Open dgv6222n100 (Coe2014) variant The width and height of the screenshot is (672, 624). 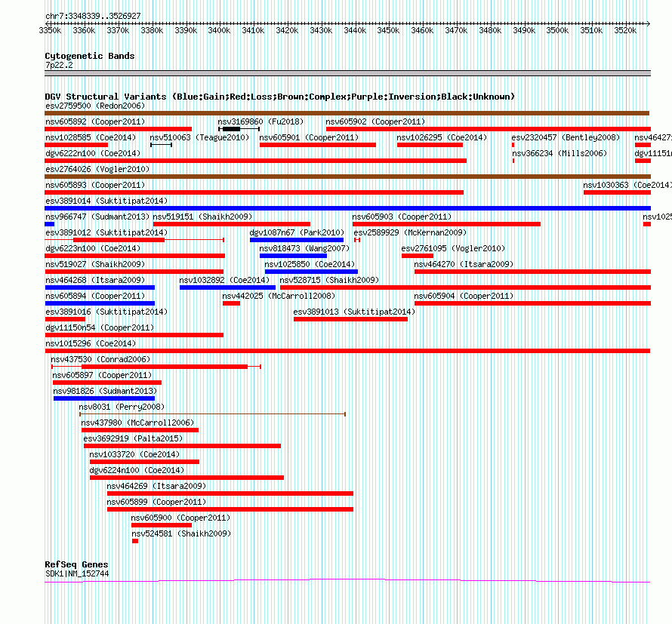[x=93, y=153]
